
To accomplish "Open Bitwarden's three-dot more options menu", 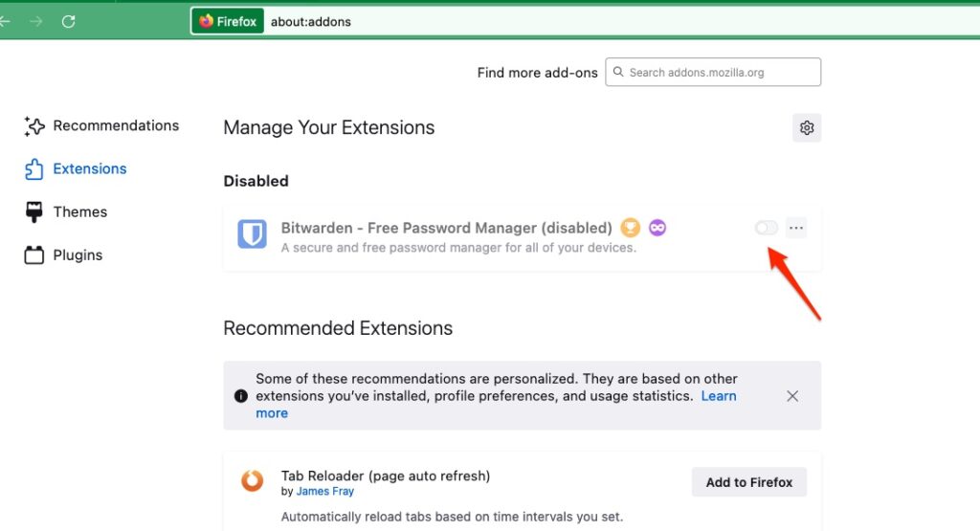I will click(x=796, y=228).
